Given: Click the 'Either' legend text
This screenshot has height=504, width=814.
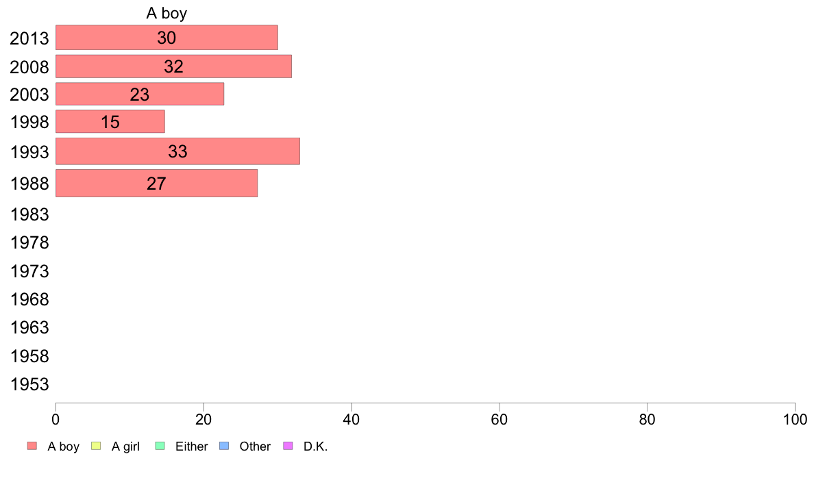Looking at the screenshot, I should click(x=192, y=446).
